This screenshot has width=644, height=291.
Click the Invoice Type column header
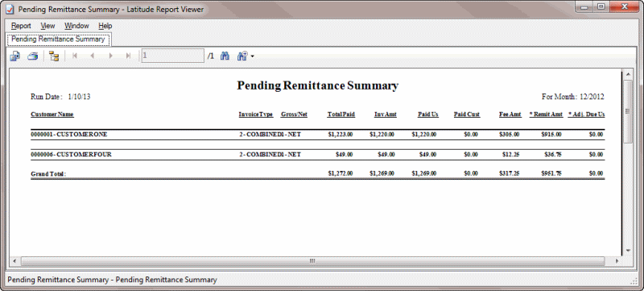click(x=256, y=114)
